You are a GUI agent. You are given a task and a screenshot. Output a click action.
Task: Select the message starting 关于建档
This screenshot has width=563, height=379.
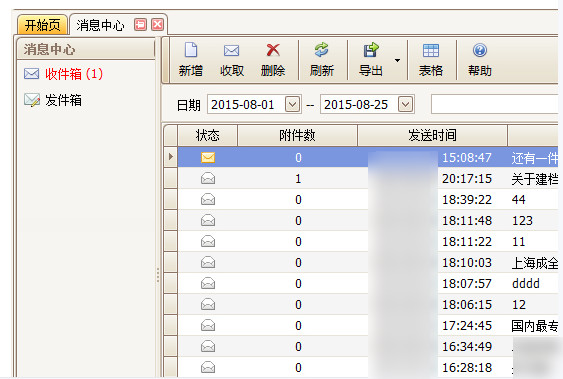click(535, 179)
